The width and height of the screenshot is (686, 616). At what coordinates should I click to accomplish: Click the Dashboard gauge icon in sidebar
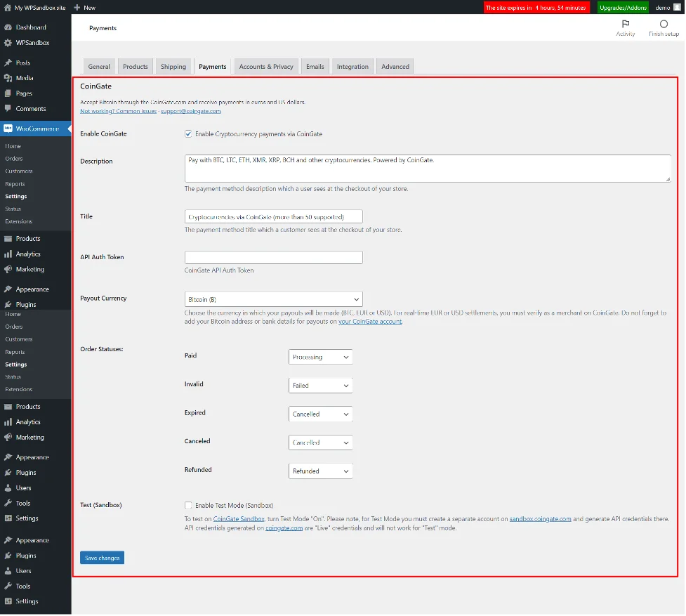coord(8,27)
